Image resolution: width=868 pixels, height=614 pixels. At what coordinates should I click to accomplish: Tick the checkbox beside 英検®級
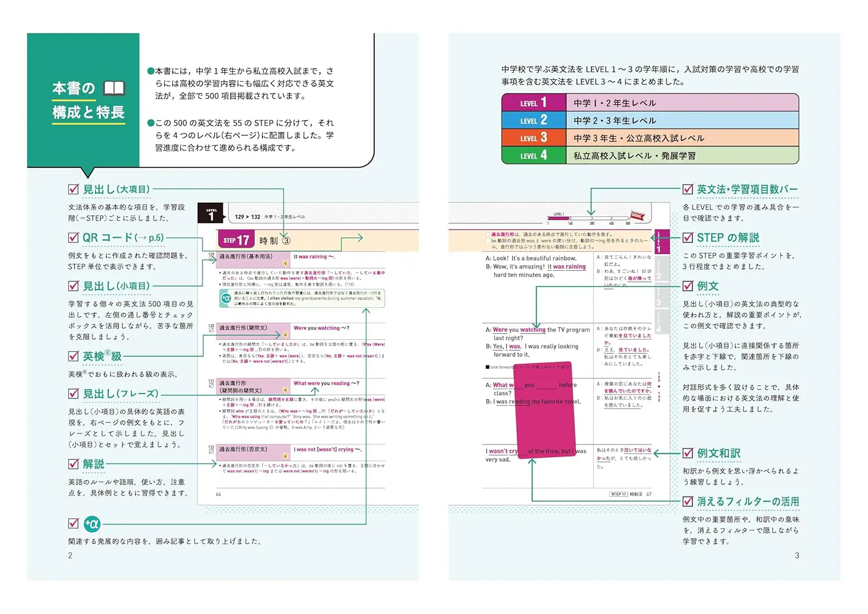[73, 356]
